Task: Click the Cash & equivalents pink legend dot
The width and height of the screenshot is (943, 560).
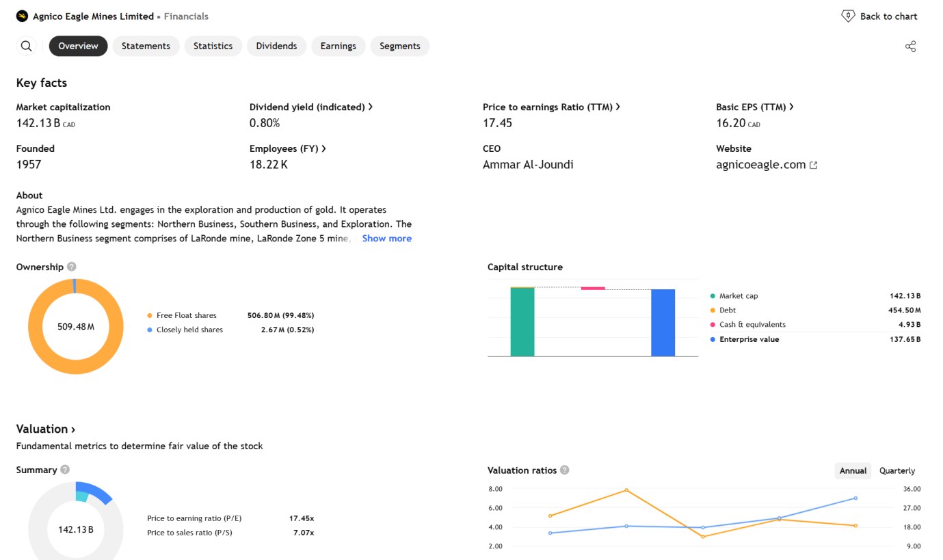Action: 713,325
